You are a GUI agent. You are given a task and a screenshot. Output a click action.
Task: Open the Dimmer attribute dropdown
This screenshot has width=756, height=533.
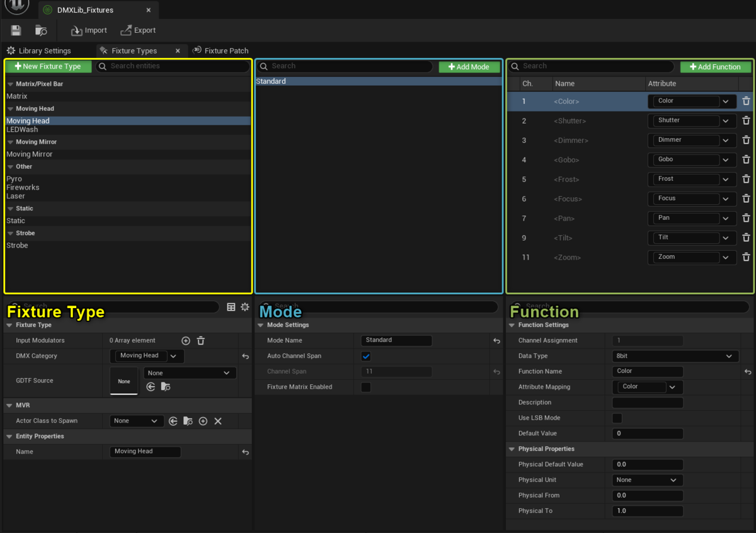pos(692,140)
